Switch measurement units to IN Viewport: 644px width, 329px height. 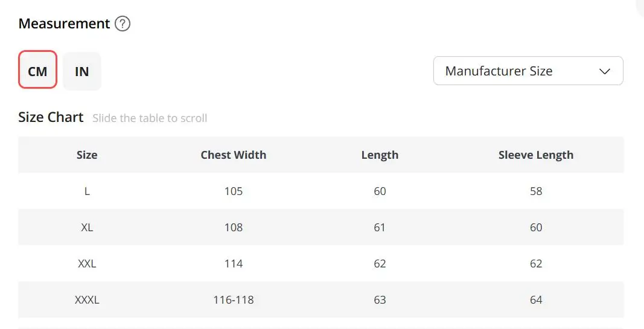pos(81,71)
